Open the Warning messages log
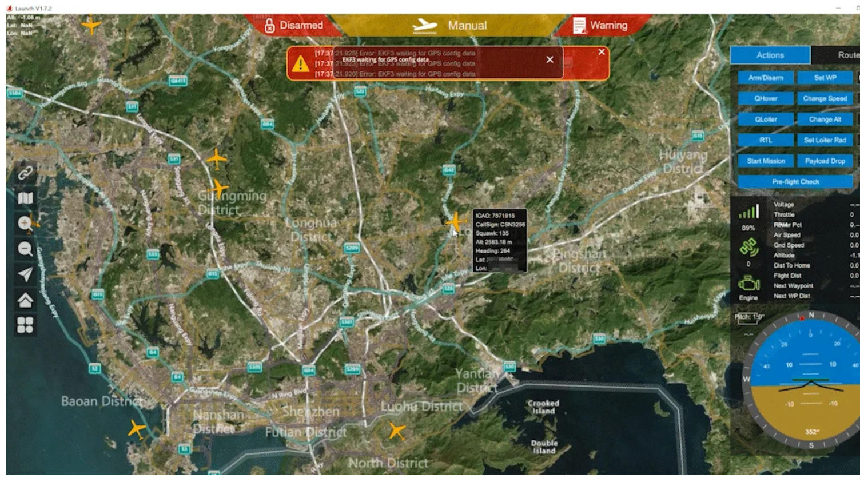The image size is (868, 482). tap(600, 26)
